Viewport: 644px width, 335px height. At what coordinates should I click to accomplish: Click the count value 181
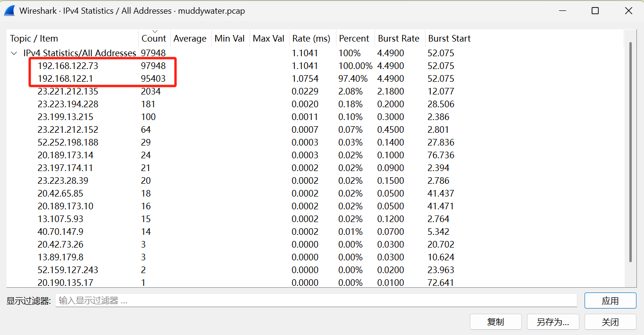[148, 104]
